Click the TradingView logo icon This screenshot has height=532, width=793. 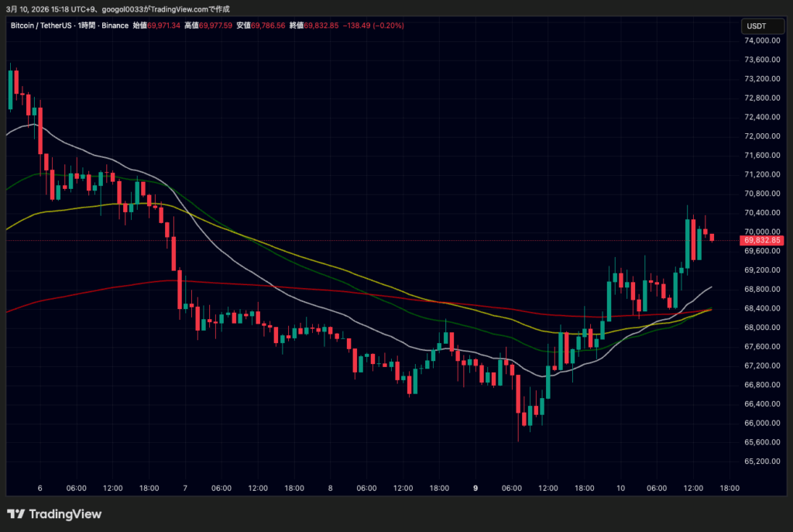(x=15, y=514)
